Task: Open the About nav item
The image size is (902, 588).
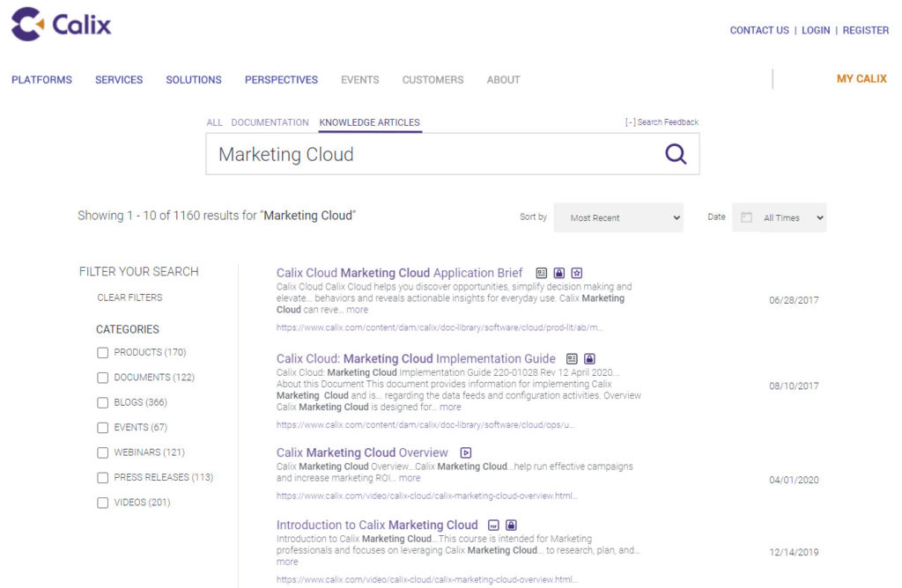Action: (x=503, y=80)
